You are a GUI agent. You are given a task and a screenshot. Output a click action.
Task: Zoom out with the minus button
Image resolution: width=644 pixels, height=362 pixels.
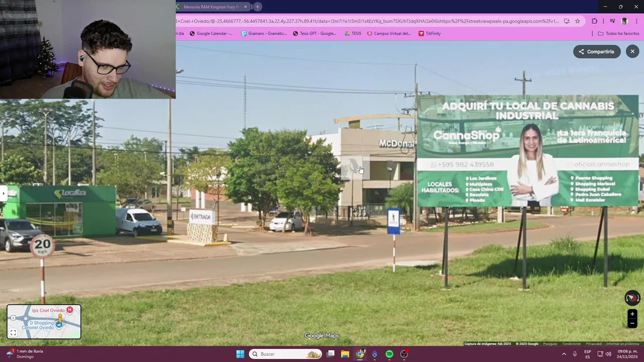632,323
